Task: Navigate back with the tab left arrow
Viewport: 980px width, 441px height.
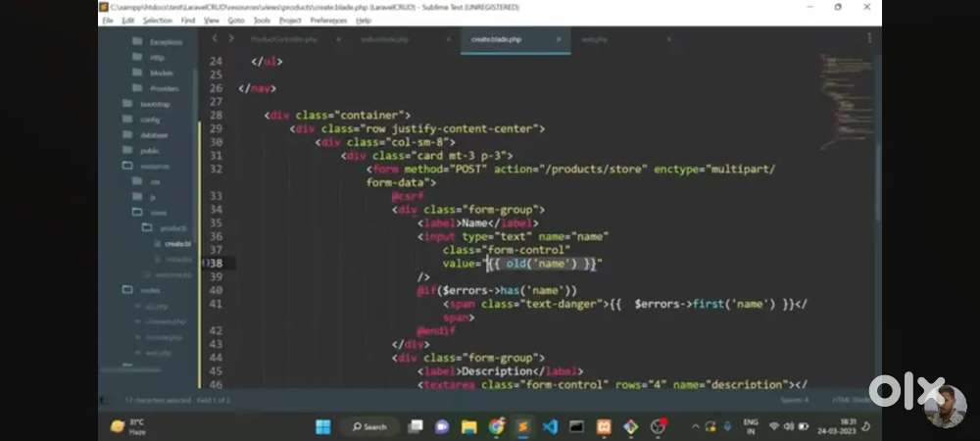Action: (215, 39)
